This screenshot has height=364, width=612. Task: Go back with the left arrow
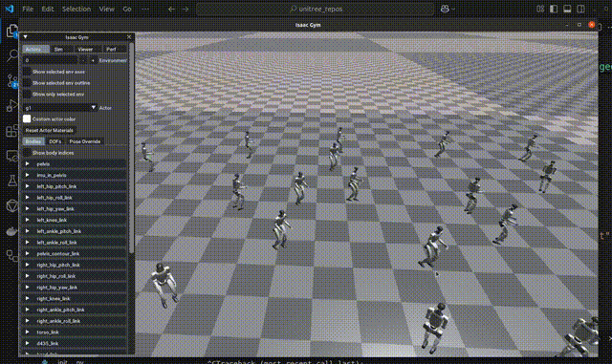coord(171,9)
